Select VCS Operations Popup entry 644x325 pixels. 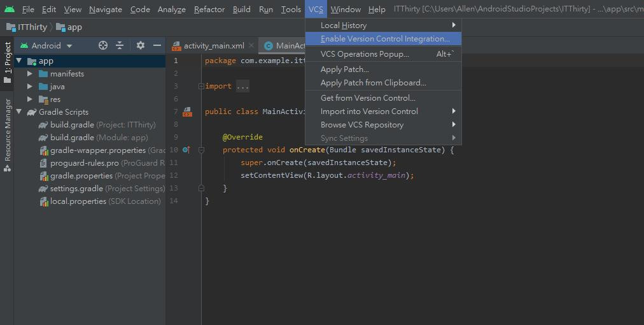click(383, 54)
